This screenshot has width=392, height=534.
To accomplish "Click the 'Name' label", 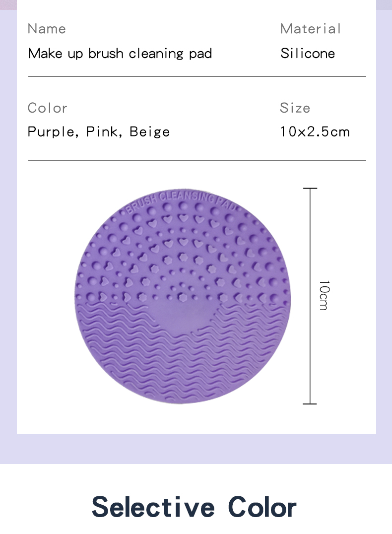I will click(47, 29).
